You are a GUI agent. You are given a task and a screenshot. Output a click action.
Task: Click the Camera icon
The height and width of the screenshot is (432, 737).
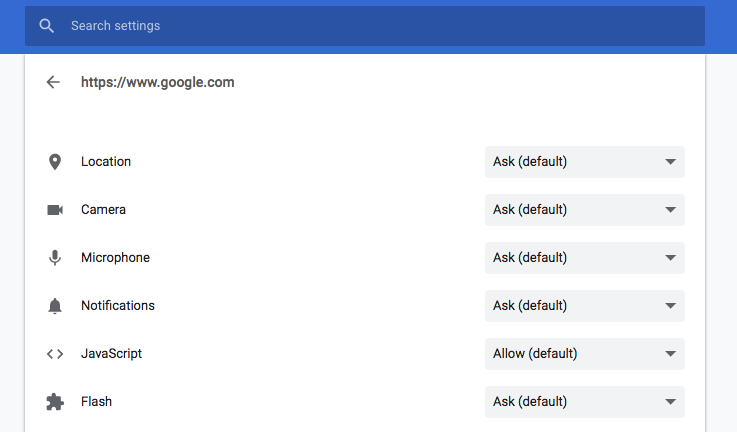tap(55, 210)
